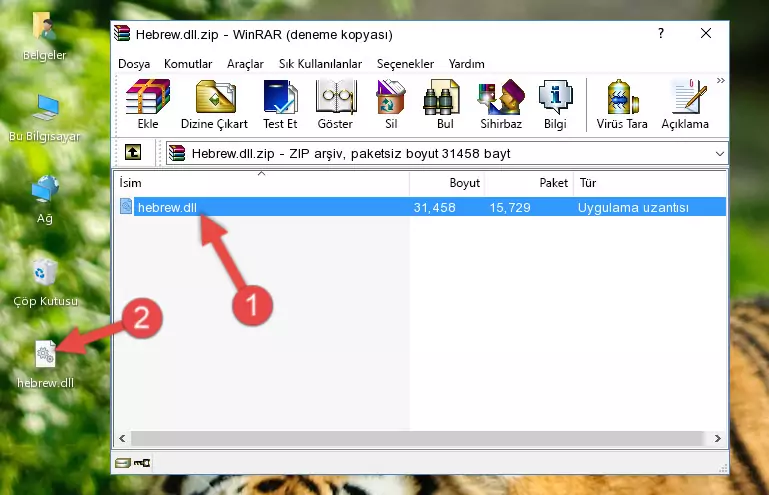Select hebrew.dll file on the desktop
The image size is (769, 495).
point(45,365)
